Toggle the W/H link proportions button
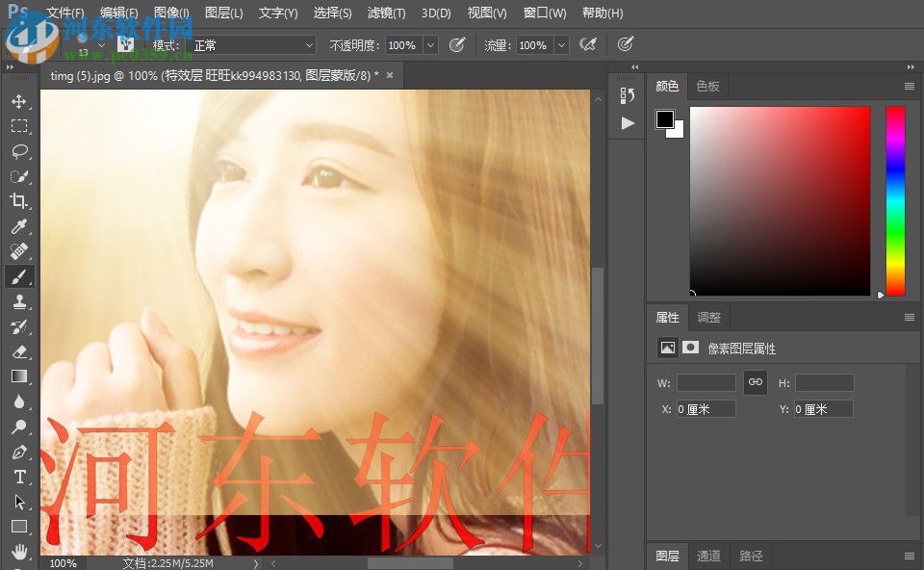Screen dimensions: 924x570 pos(756,382)
